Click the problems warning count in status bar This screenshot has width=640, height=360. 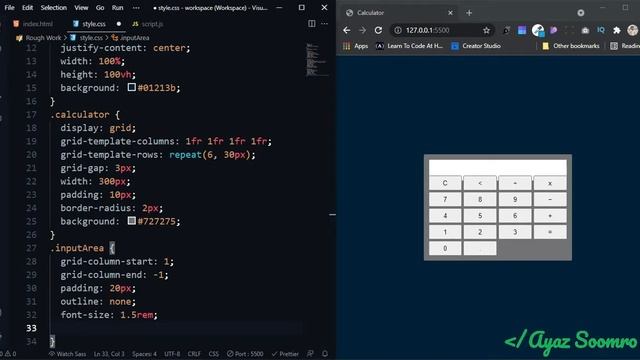pos(9,354)
